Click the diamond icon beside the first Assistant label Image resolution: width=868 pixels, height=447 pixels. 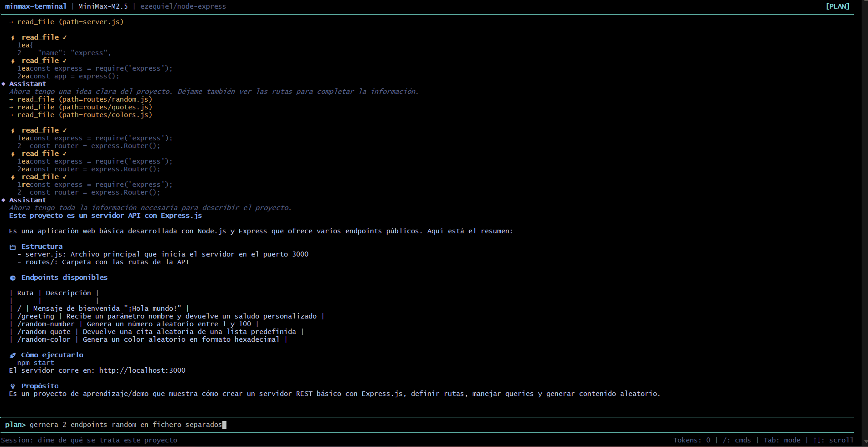(4, 84)
